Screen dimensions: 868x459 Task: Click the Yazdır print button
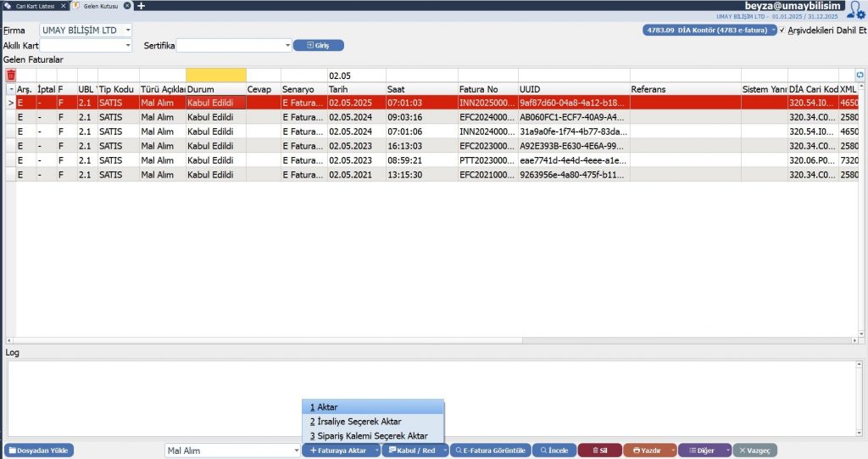[x=646, y=451]
